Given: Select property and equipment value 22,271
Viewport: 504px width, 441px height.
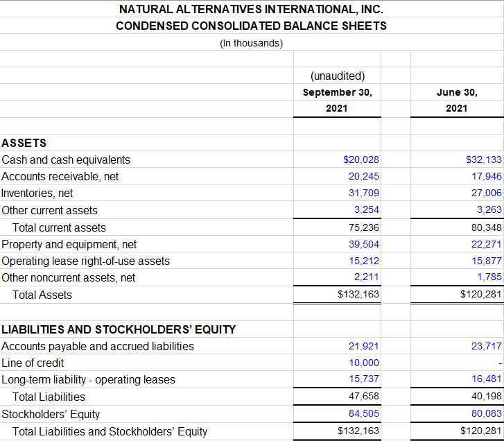Looking at the screenshot, I should point(487,244).
